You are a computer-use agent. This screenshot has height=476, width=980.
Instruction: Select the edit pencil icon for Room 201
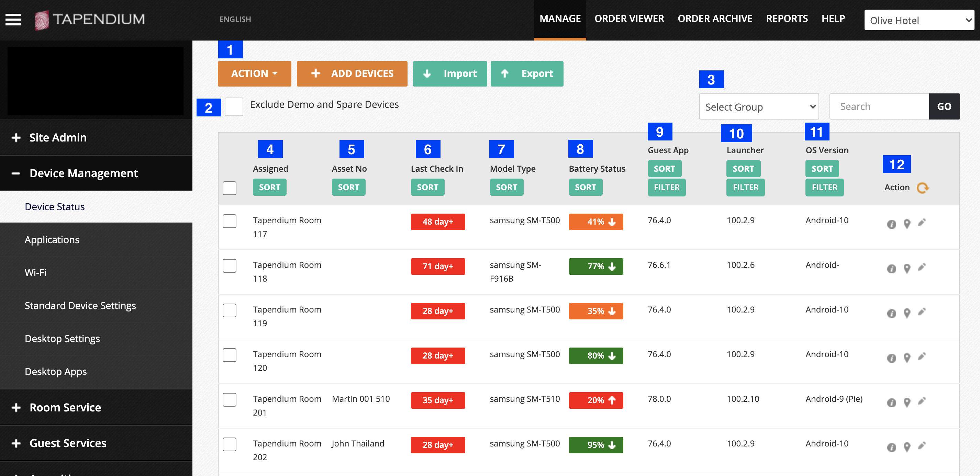click(x=922, y=402)
